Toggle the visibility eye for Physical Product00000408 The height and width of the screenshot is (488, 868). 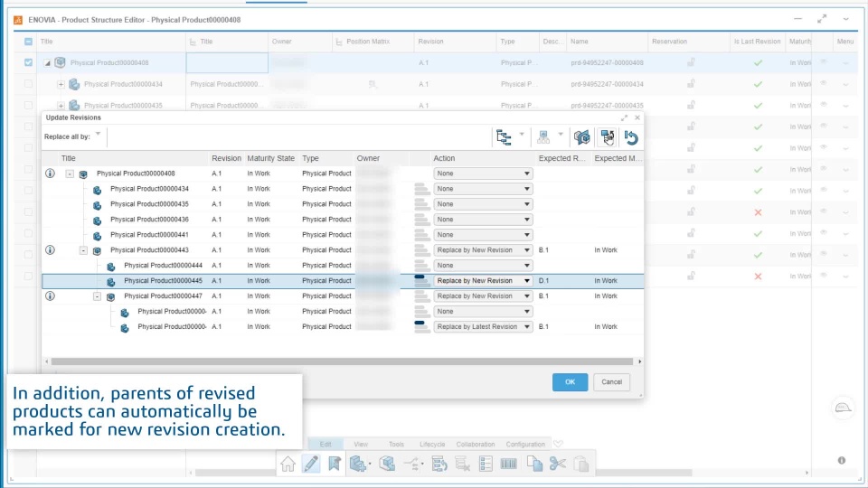824,62
